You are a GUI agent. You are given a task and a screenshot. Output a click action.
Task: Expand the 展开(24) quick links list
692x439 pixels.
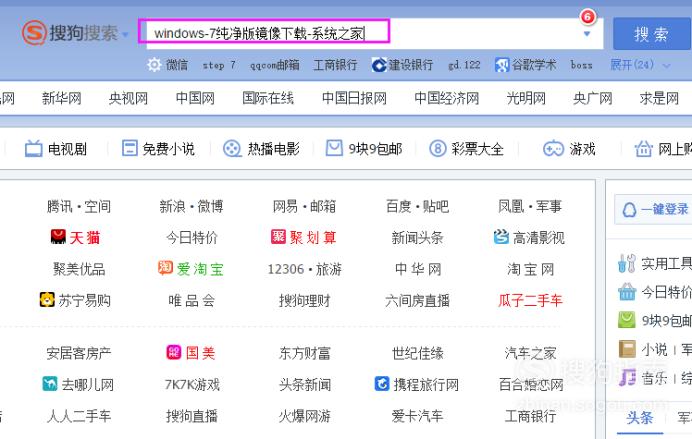tap(639, 65)
